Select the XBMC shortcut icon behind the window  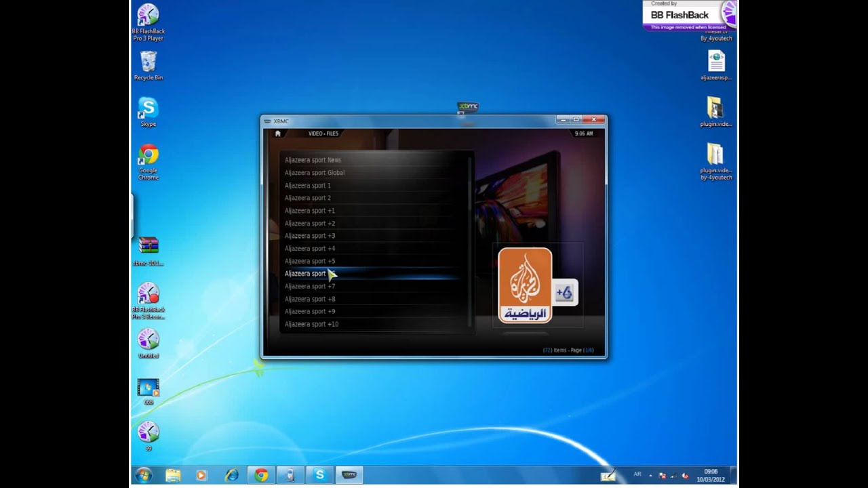tap(468, 107)
